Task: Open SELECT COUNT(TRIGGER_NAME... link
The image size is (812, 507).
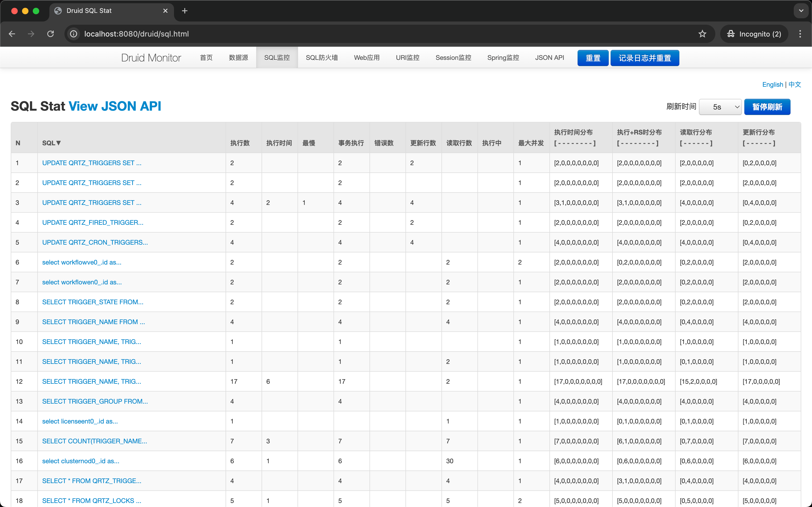Action: tap(95, 441)
